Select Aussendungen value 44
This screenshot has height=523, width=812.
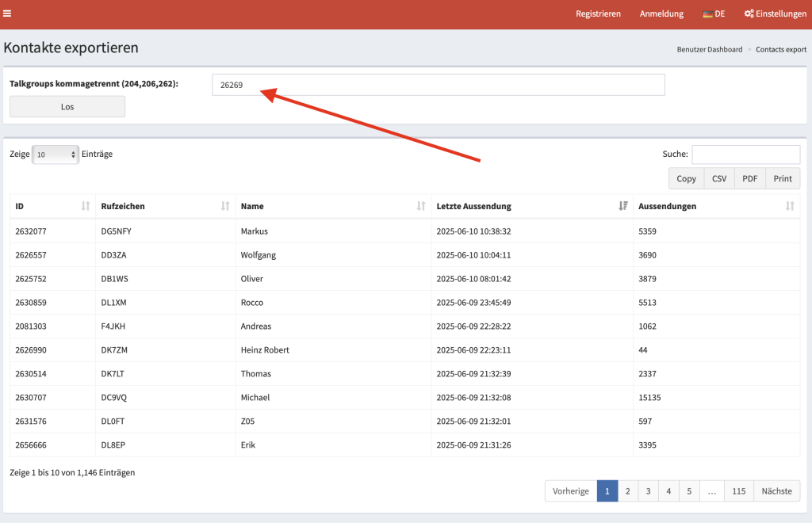point(642,350)
